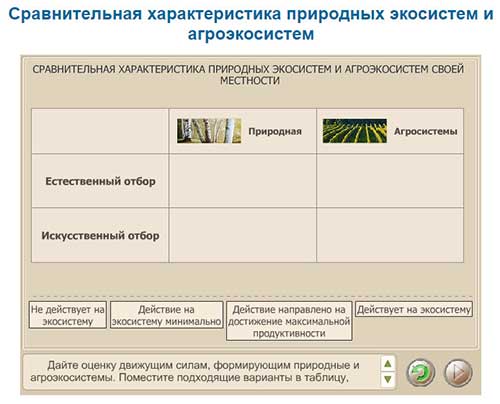The width and height of the screenshot is (500, 404).
Task: Click the 'Естественный отбор' row label
Action: (x=100, y=181)
